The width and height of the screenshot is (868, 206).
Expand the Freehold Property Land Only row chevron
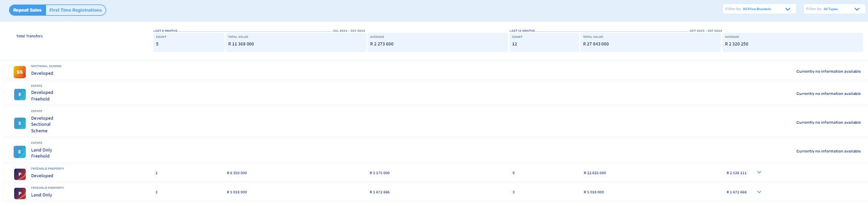click(x=759, y=192)
